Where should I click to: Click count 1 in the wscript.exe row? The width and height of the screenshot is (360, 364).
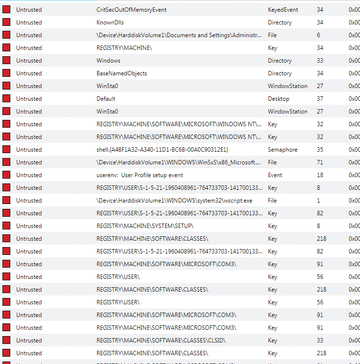pos(319,200)
